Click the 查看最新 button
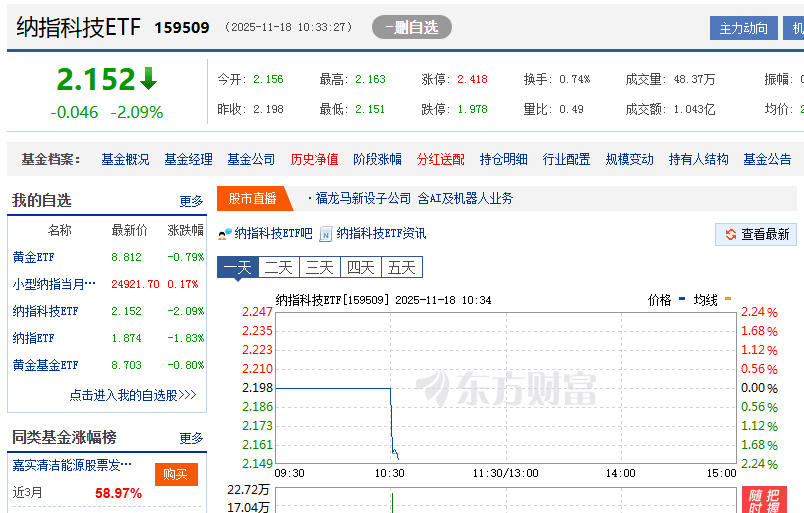 [x=756, y=234]
